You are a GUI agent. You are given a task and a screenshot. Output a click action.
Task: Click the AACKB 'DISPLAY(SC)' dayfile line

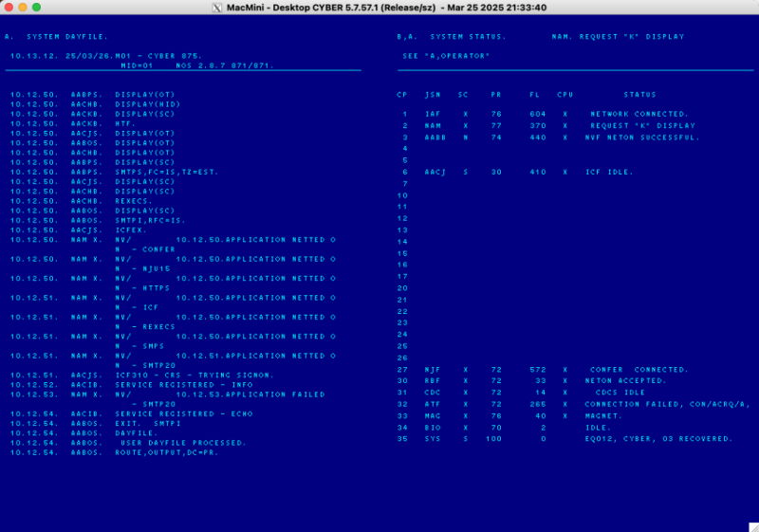point(92,114)
